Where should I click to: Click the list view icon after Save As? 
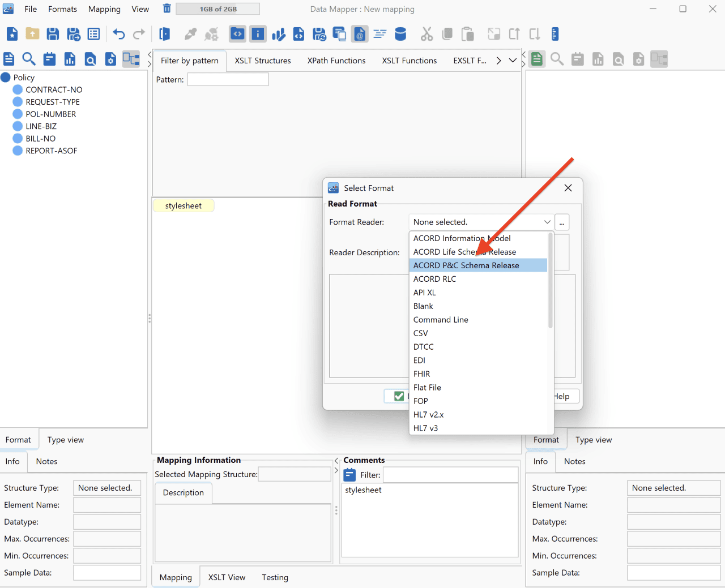click(x=94, y=34)
